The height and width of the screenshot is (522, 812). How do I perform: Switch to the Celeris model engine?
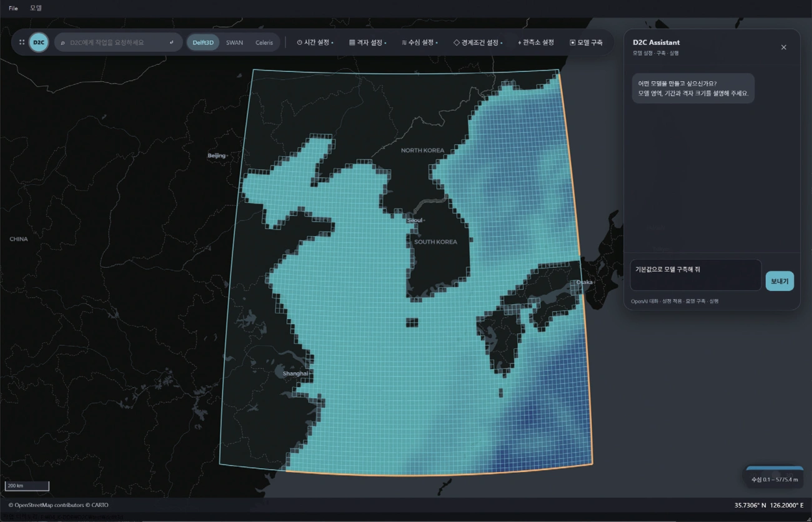[x=264, y=42]
